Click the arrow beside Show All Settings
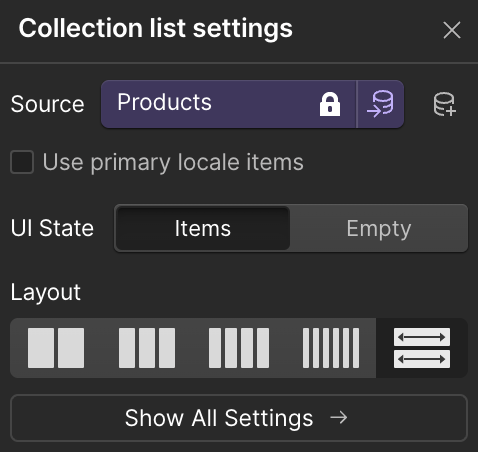The width and height of the screenshot is (478, 452). [x=339, y=417]
